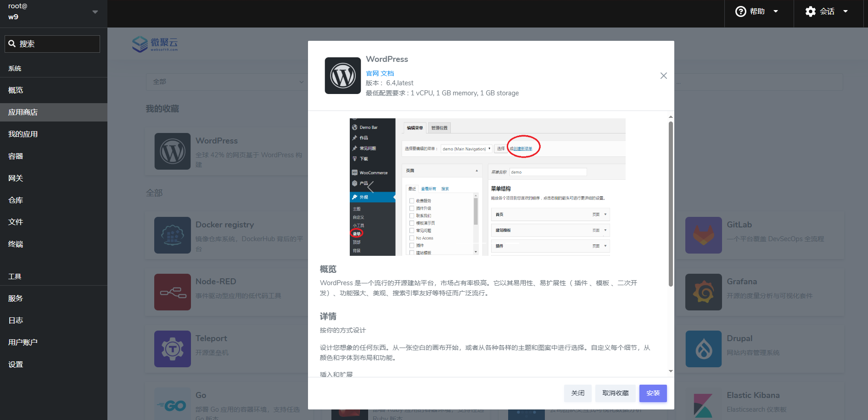Open 终端 from the sidebar

15,244
